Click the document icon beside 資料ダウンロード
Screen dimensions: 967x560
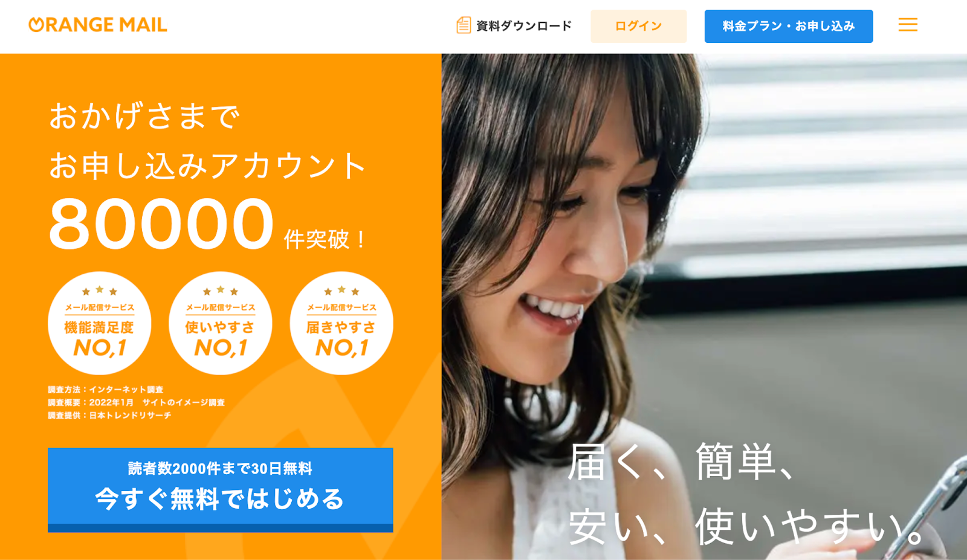[x=464, y=25]
